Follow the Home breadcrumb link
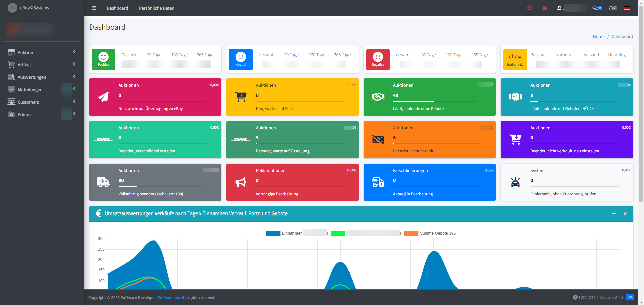 pos(598,36)
